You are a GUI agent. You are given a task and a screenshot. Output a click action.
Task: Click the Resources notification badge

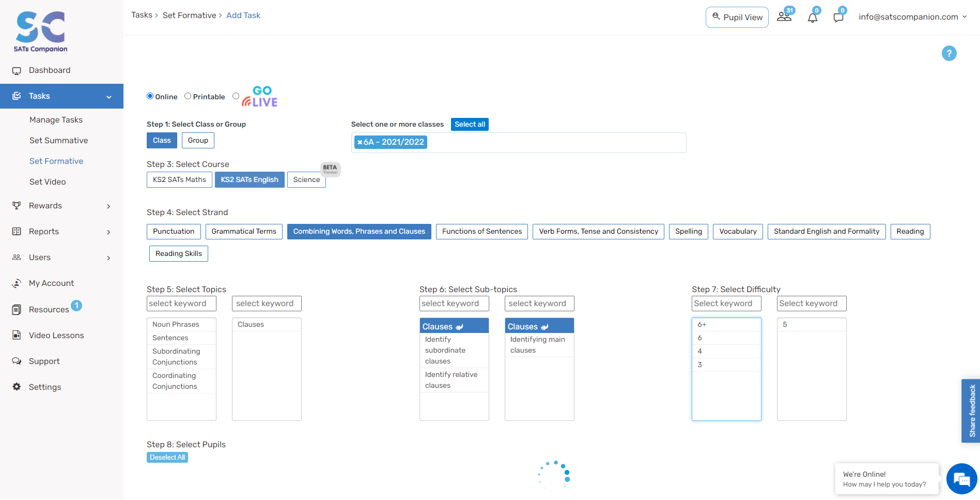tap(76, 306)
